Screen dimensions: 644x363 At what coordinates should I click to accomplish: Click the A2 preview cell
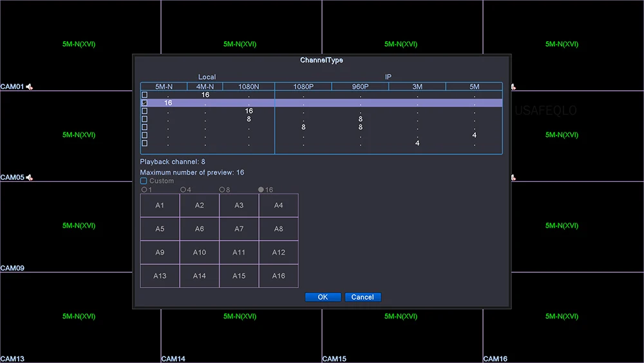(199, 205)
